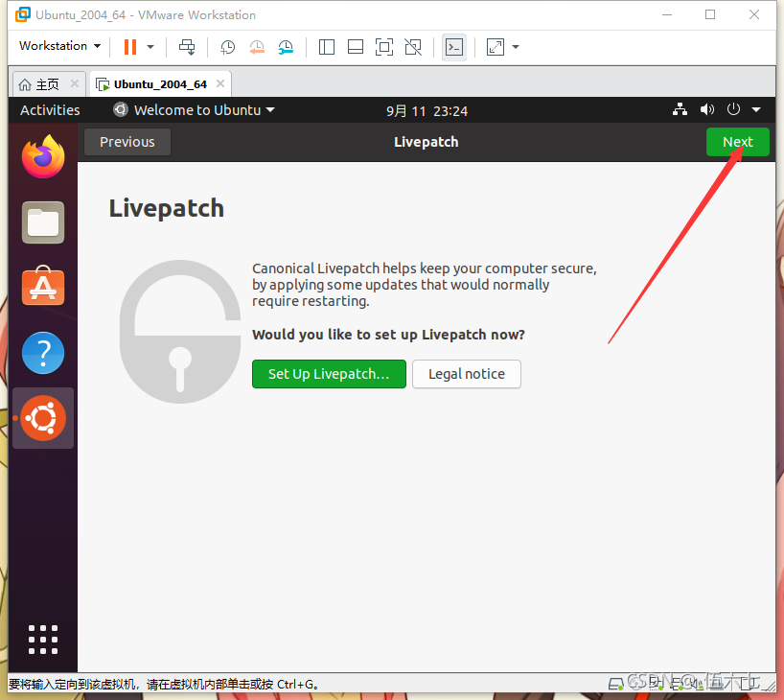Take a snapshot of this virtual machine

click(x=227, y=47)
